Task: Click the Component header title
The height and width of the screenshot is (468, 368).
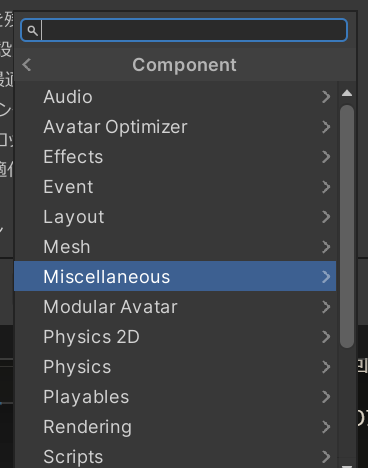Action: (184, 65)
